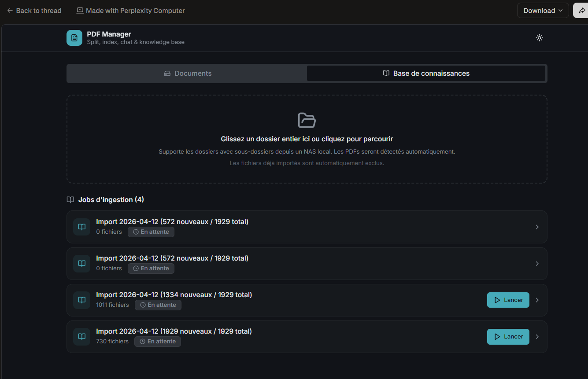Expand the 1334 nouveaux job chevron
Image resolution: width=588 pixels, height=379 pixels.
click(537, 300)
